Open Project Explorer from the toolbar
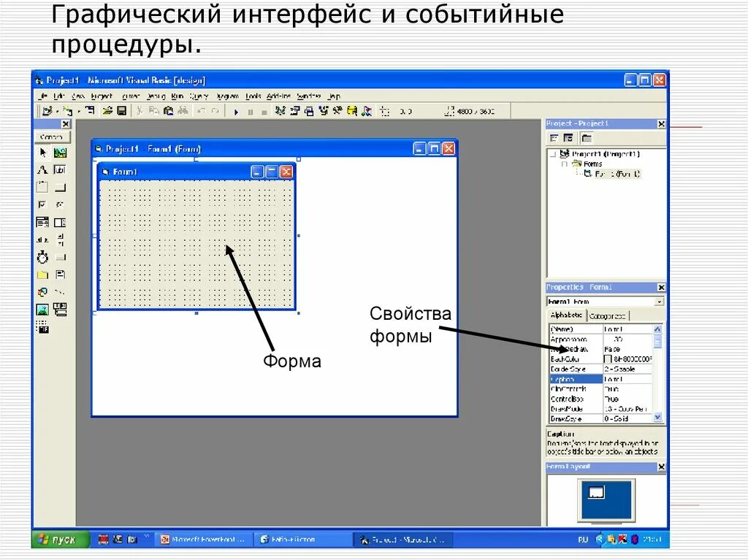Viewport: 748px width, 560px height. 280,111
